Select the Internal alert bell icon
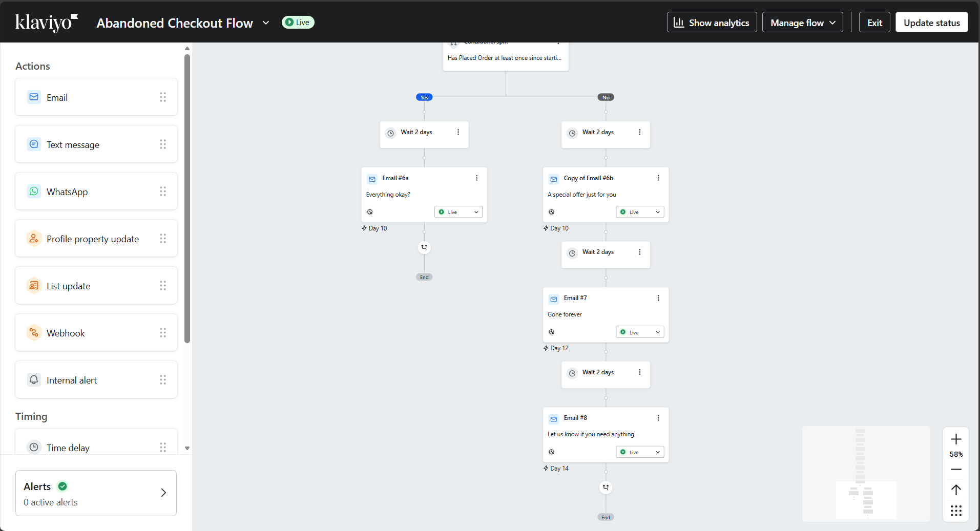980x531 pixels. 33,379
